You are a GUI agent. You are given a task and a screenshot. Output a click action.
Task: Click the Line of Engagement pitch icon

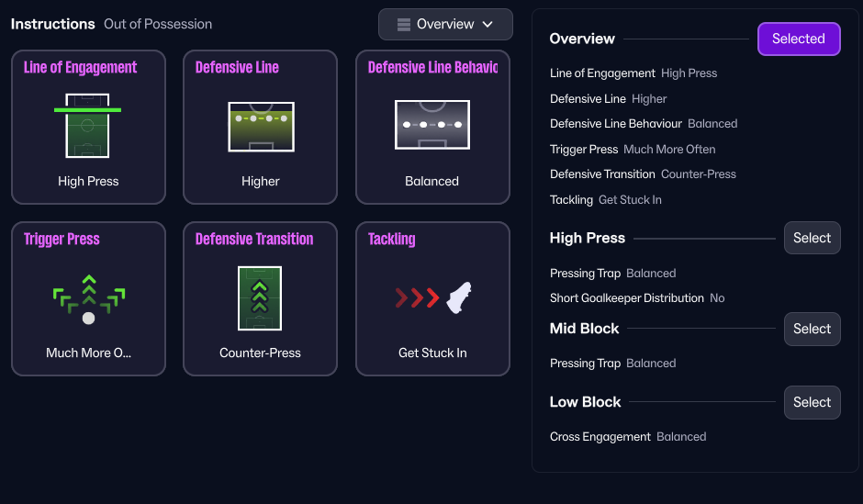(x=87, y=125)
